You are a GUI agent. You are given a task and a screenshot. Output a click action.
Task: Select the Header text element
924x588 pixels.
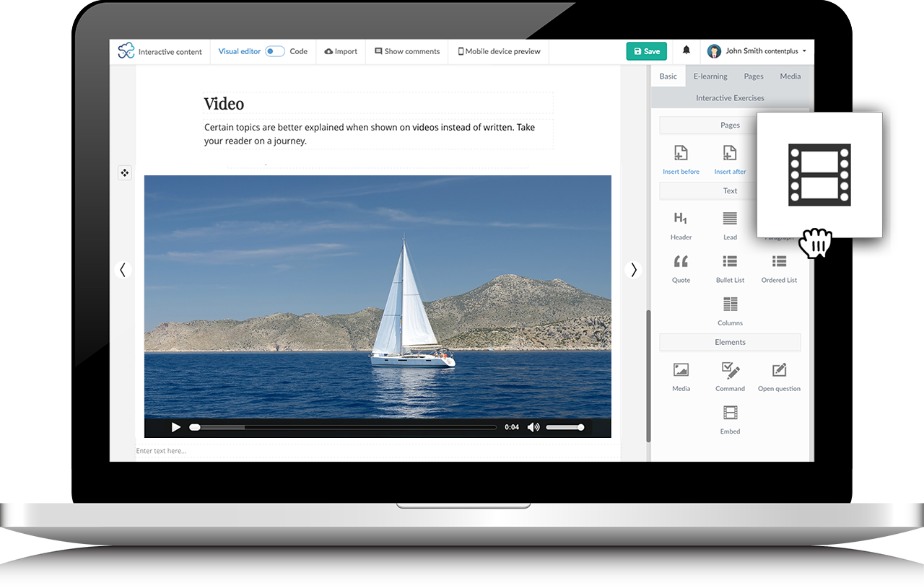tap(681, 224)
